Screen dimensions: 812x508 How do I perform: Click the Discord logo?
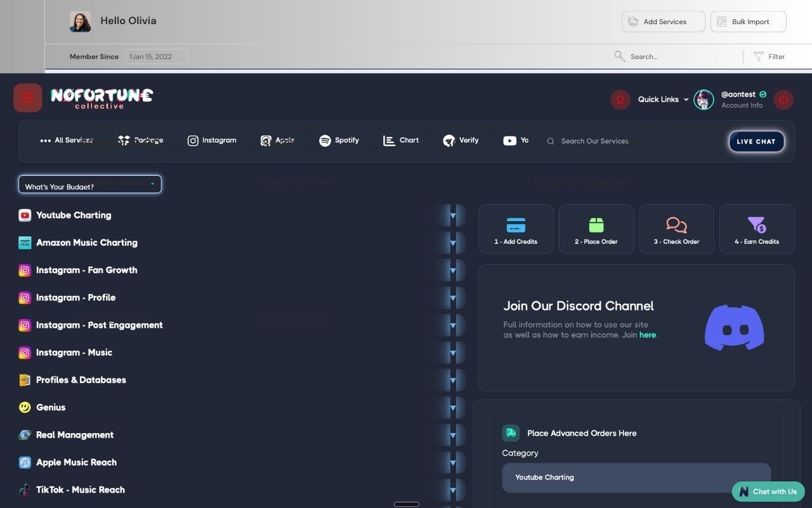pyautogui.click(x=734, y=328)
